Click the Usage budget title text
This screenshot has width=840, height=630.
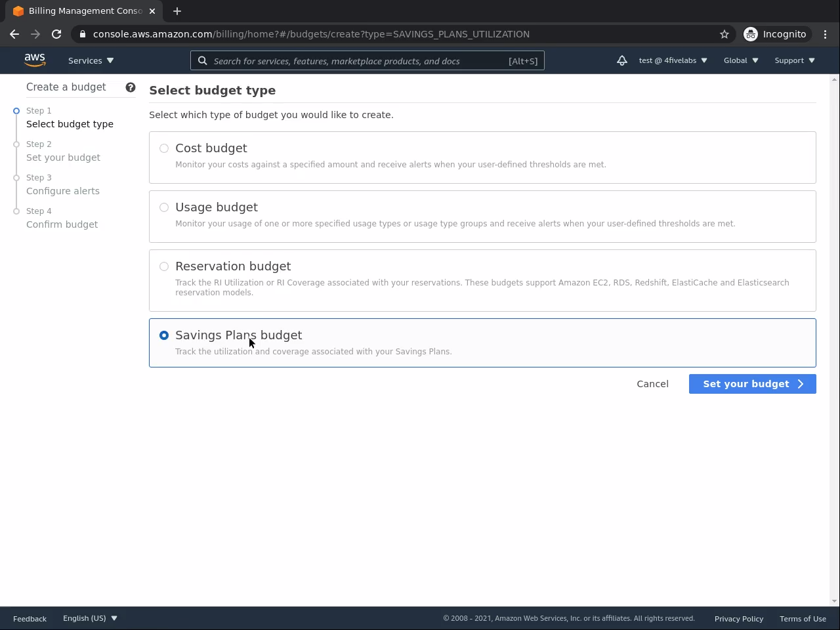tap(217, 207)
